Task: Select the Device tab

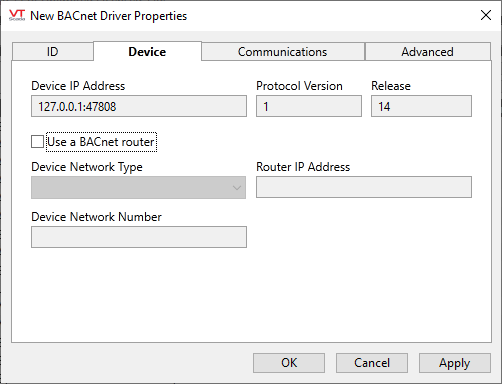Action: [147, 52]
